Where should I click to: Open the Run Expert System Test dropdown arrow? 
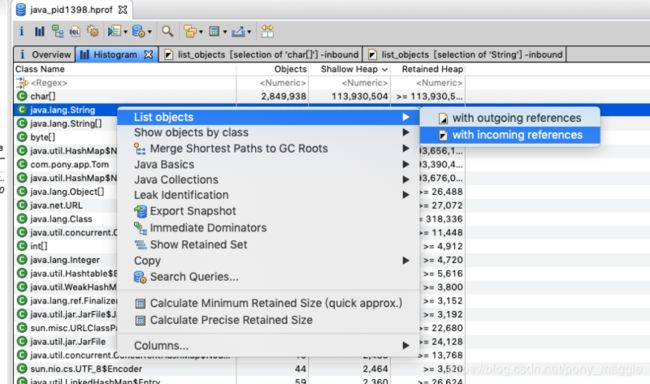(126, 32)
